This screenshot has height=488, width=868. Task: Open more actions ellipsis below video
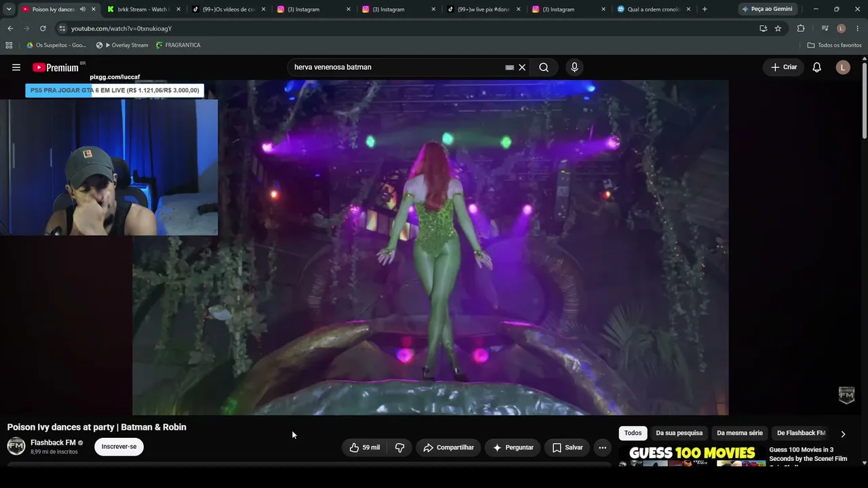[602, 447]
